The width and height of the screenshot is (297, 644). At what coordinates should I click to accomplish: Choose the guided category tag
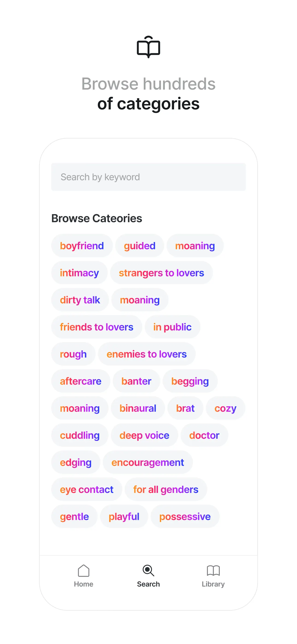pos(140,246)
